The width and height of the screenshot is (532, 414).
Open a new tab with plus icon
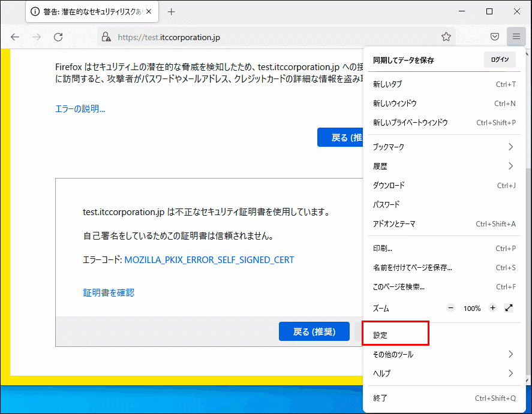[x=172, y=12]
